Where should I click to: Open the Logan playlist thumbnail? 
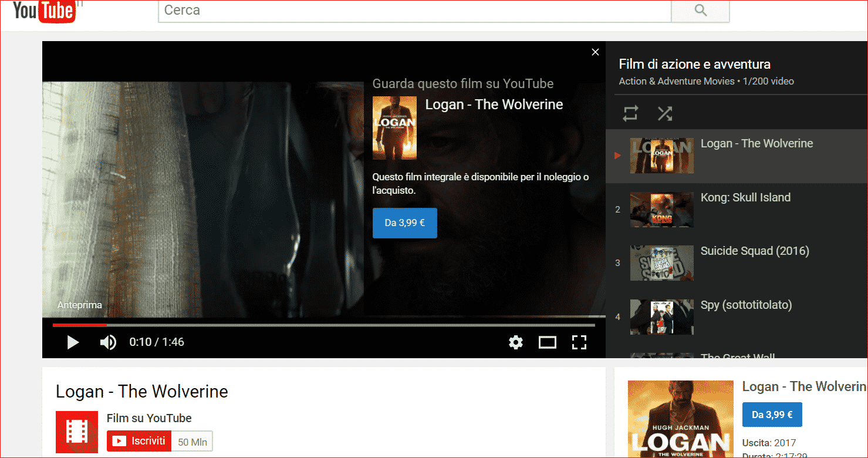pyautogui.click(x=662, y=156)
